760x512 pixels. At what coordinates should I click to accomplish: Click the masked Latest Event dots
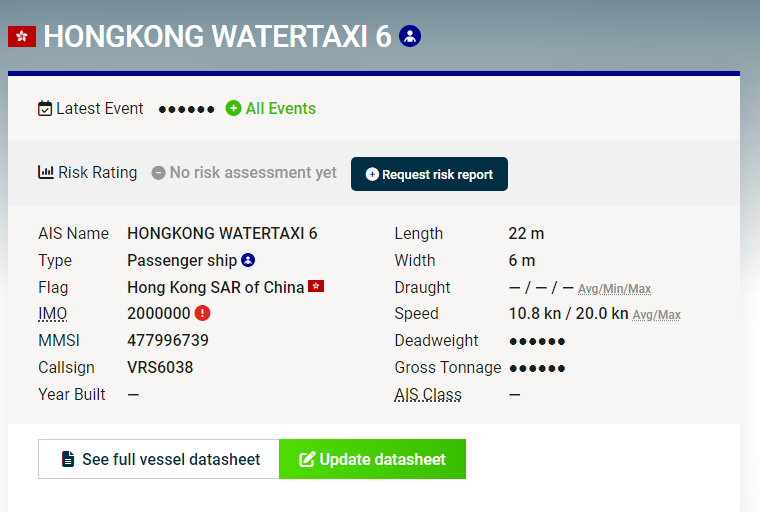click(186, 109)
